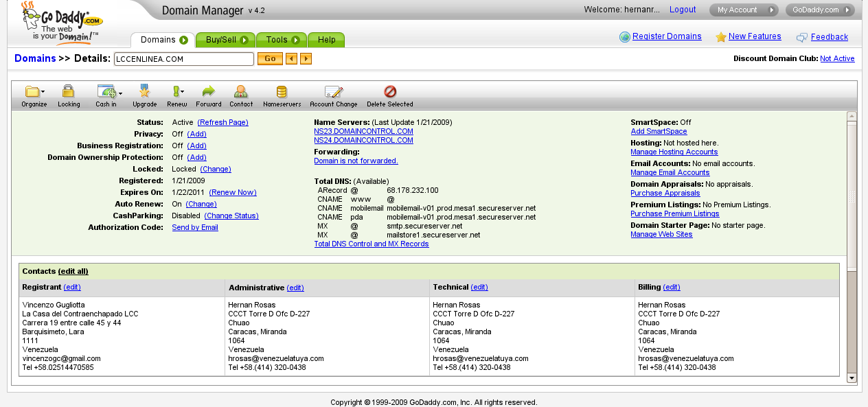The image size is (868, 407).
Task: Follow the Domain is not forwarded link
Action: pyautogui.click(x=356, y=161)
